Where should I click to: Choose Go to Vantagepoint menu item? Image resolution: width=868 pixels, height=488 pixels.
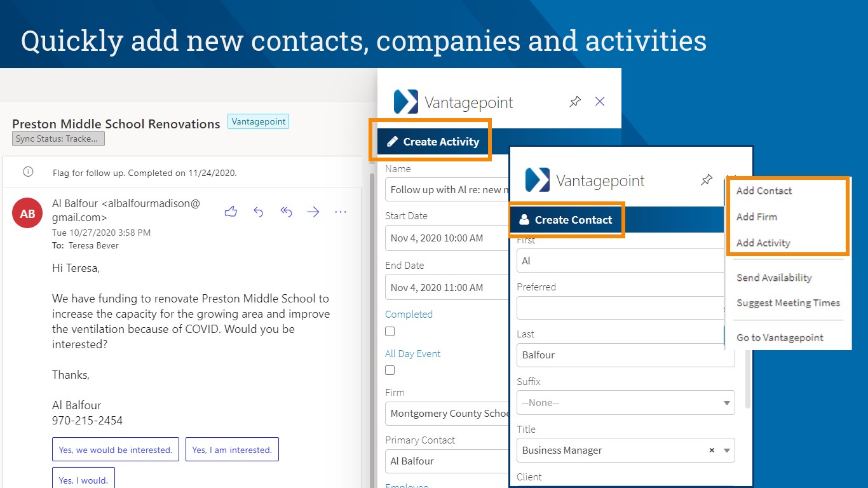point(780,337)
